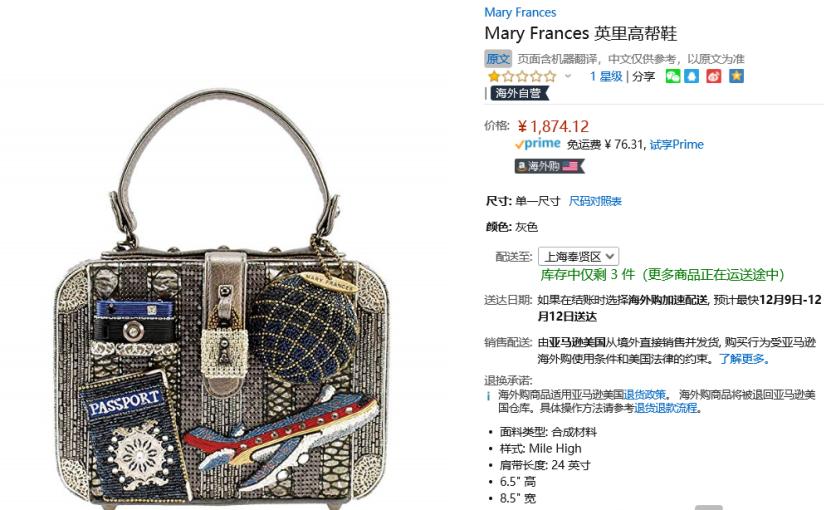Click the one-star rating stars
Viewport: 831px width, 510px height.
(x=521, y=76)
